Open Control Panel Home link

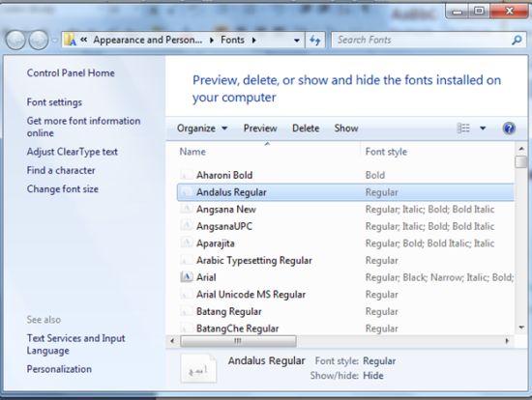(x=71, y=72)
